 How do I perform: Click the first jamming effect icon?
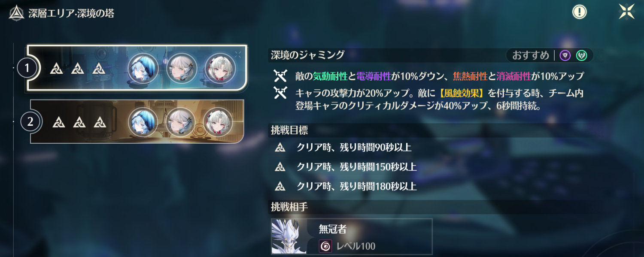click(280, 76)
